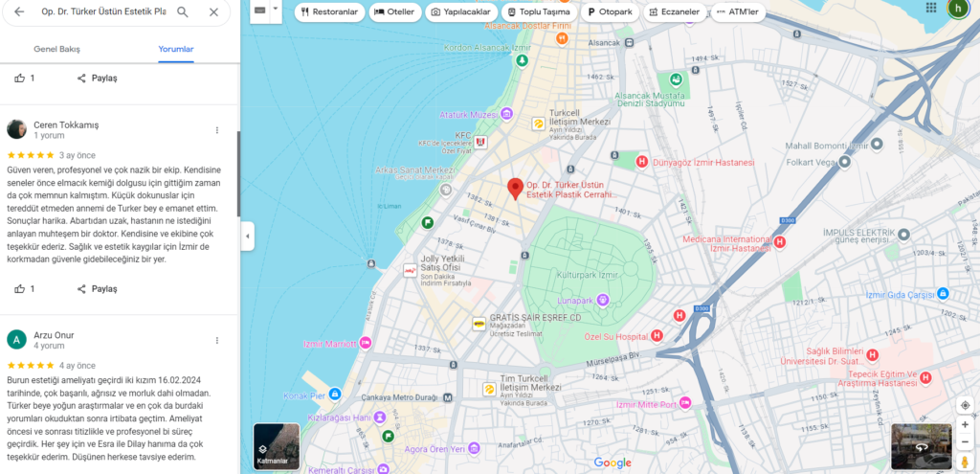Click the Çankaya Metro Durağı marker
Viewport: 980px width, 474px height.
[448, 397]
